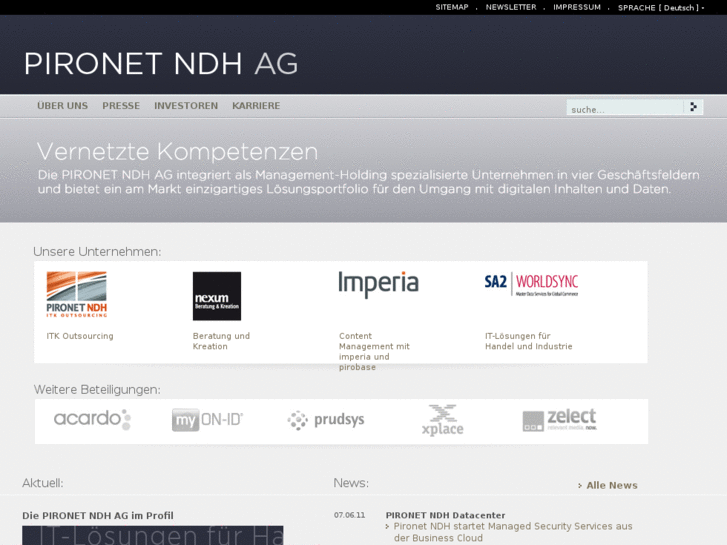Focus the suche search field
Screen dimensions: 727x545
point(625,108)
